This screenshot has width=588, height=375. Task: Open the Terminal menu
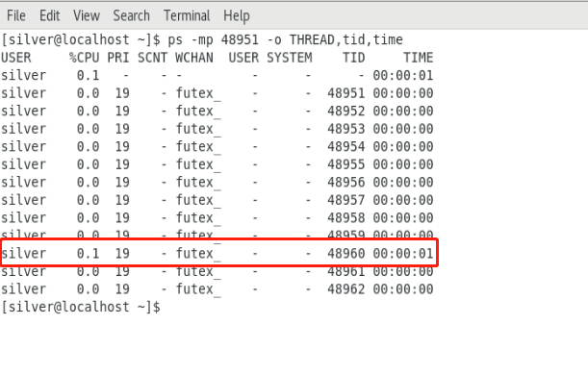coord(187,15)
